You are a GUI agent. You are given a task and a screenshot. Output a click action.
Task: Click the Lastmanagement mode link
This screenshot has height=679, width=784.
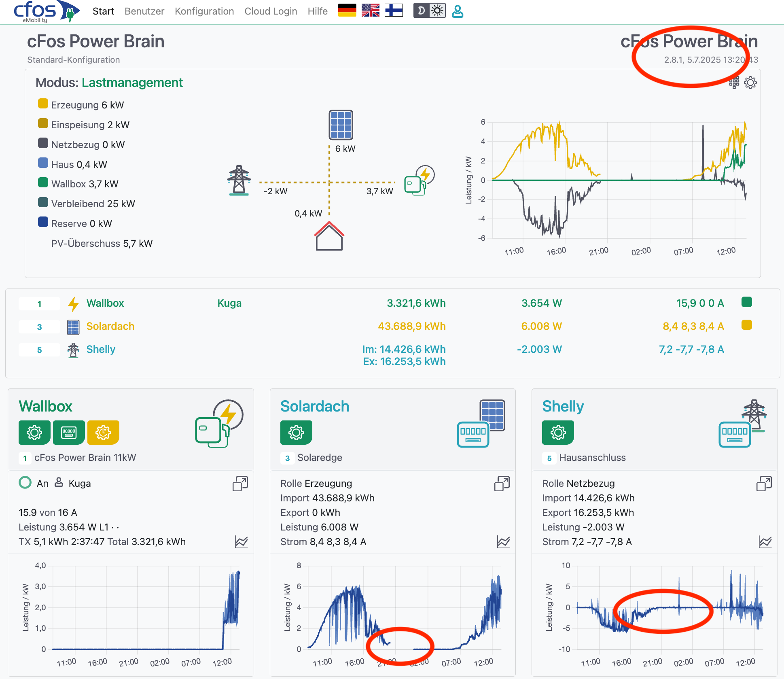[132, 83]
